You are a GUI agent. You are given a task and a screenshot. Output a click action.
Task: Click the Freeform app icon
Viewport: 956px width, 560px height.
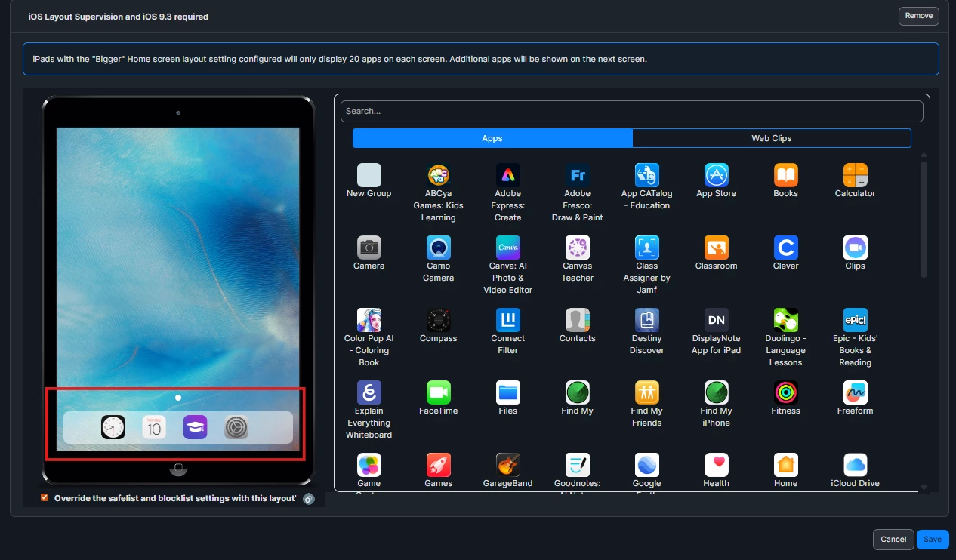(855, 392)
